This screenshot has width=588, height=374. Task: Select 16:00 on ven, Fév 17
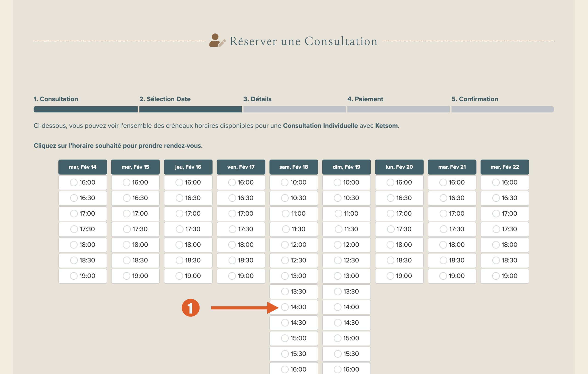pyautogui.click(x=241, y=182)
